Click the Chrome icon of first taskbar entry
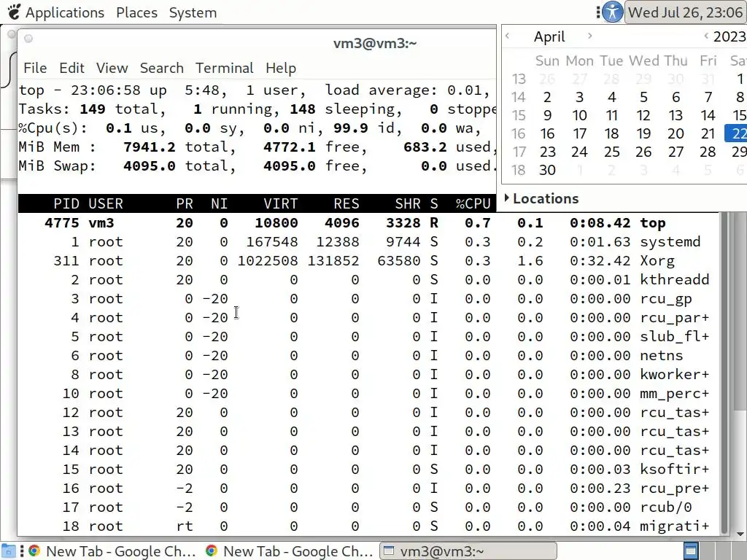The image size is (747, 560). 34,551
